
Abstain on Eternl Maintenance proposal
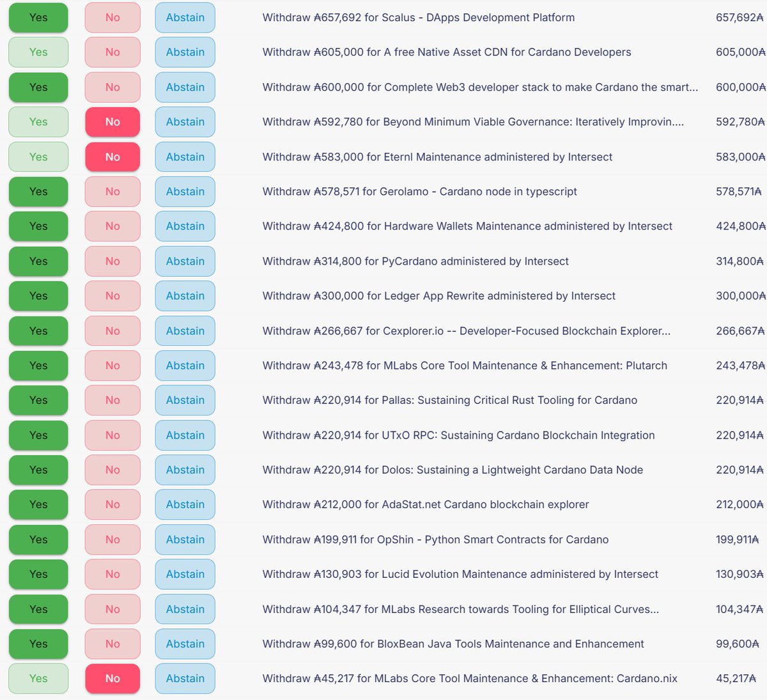pos(185,157)
